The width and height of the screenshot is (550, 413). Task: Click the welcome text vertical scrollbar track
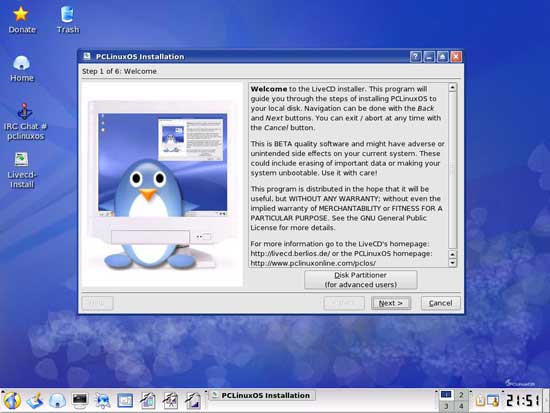click(452, 170)
